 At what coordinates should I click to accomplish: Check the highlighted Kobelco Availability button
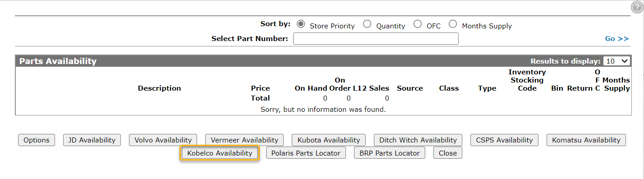[x=220, y=153]
